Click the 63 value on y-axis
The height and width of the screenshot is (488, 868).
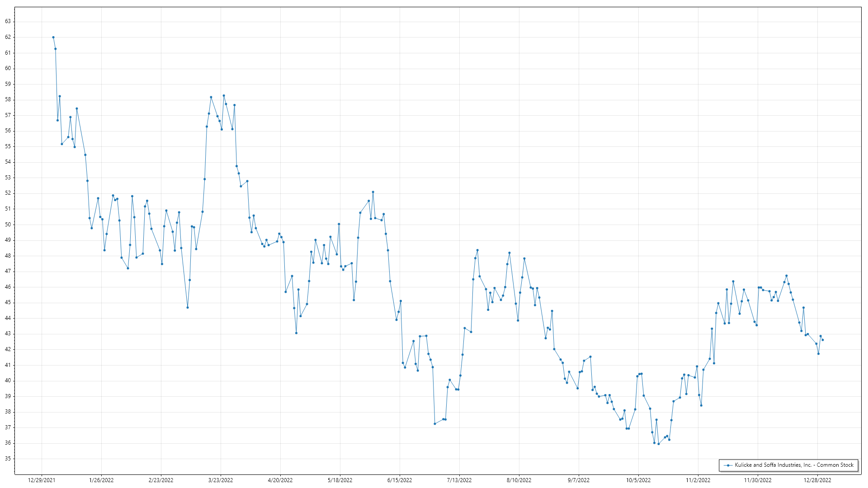(8, 22)
